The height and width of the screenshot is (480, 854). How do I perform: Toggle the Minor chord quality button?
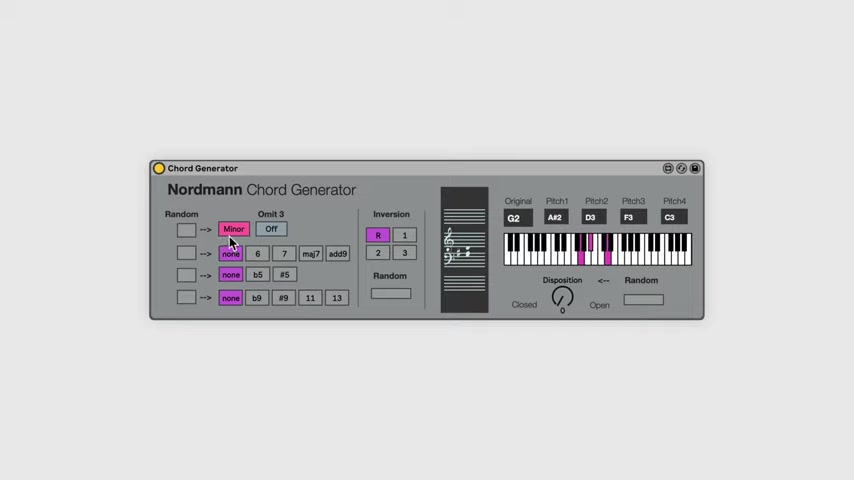coord(234,229)
